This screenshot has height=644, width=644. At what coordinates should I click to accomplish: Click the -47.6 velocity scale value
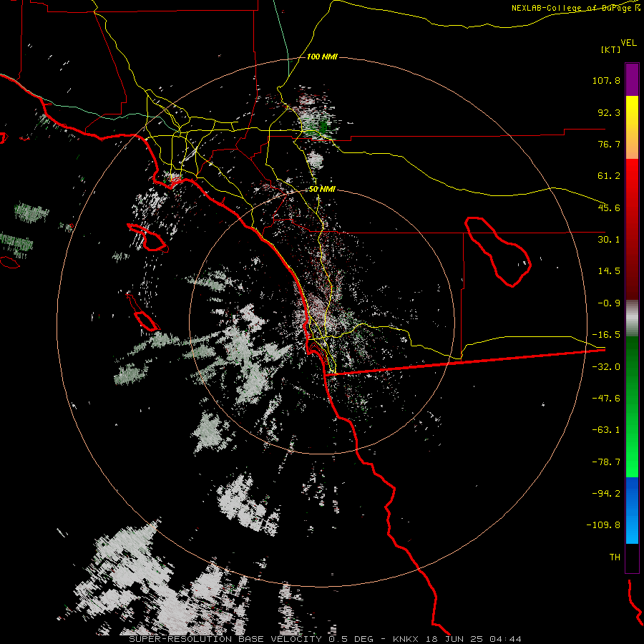point(606,399)
